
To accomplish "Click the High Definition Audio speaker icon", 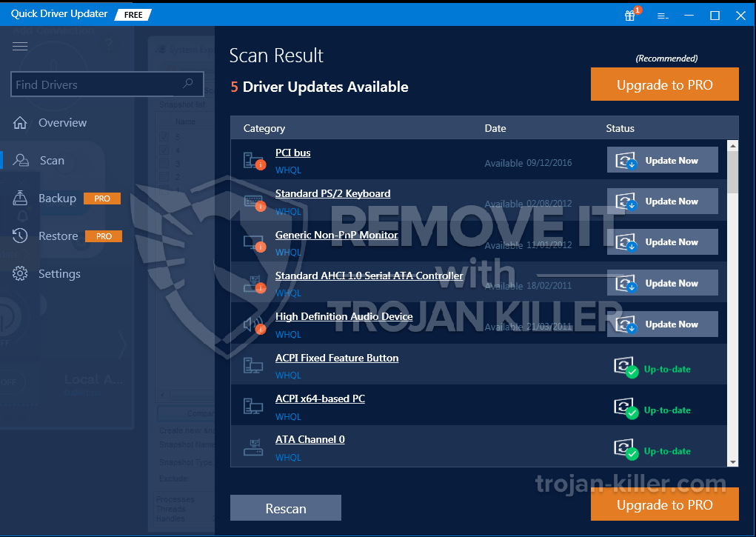I will 254,326.
